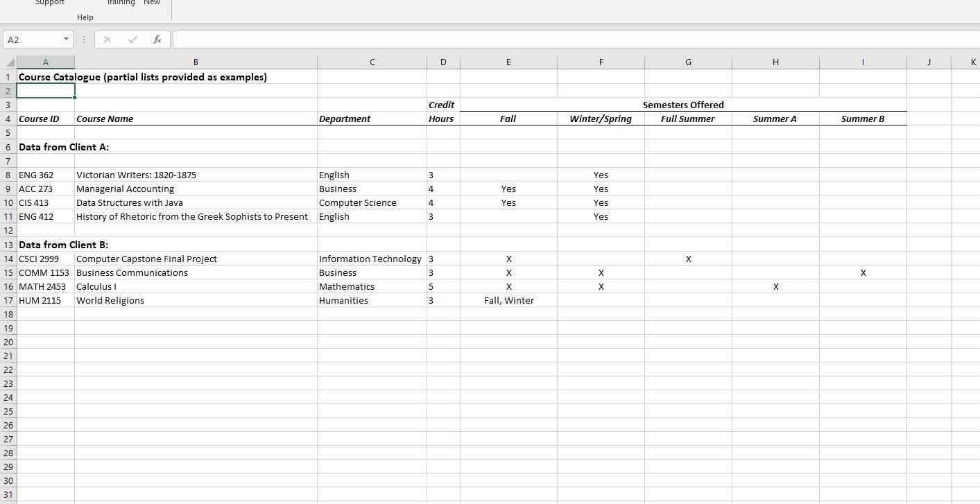This screenshot has width=980, height=504.
Task: Click the X under Summer B for COMM 1153
Action: pos(863,272)
